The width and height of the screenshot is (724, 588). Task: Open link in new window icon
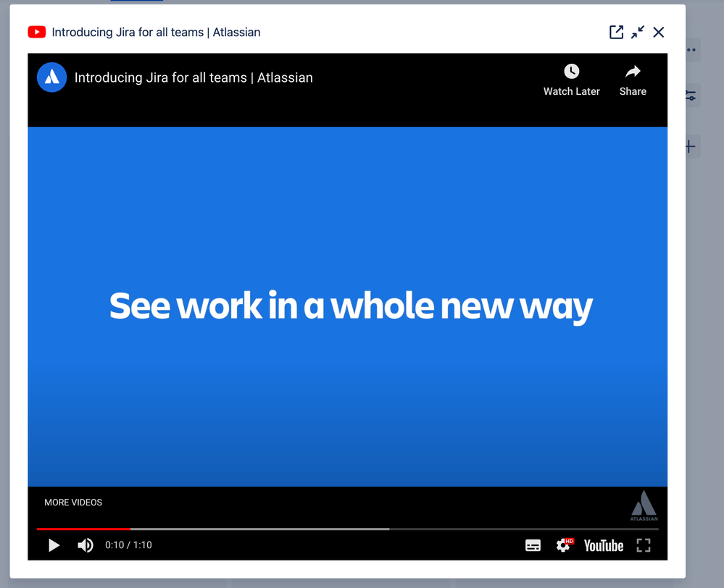point(617,32)
